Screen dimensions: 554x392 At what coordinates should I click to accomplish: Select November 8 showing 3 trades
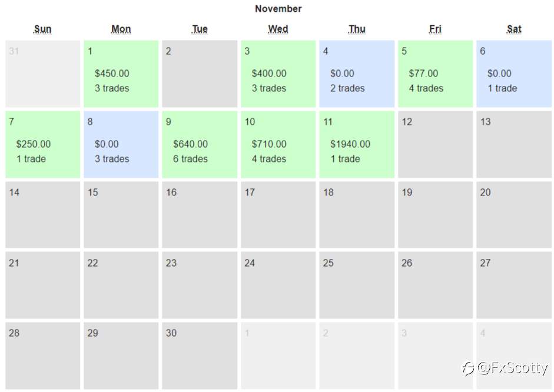point(121,144)
